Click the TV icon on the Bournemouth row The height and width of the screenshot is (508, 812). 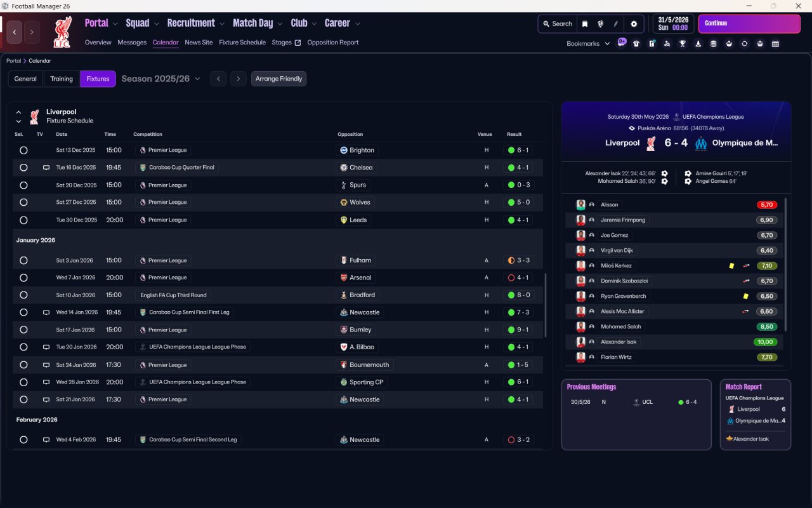[46, 365]
